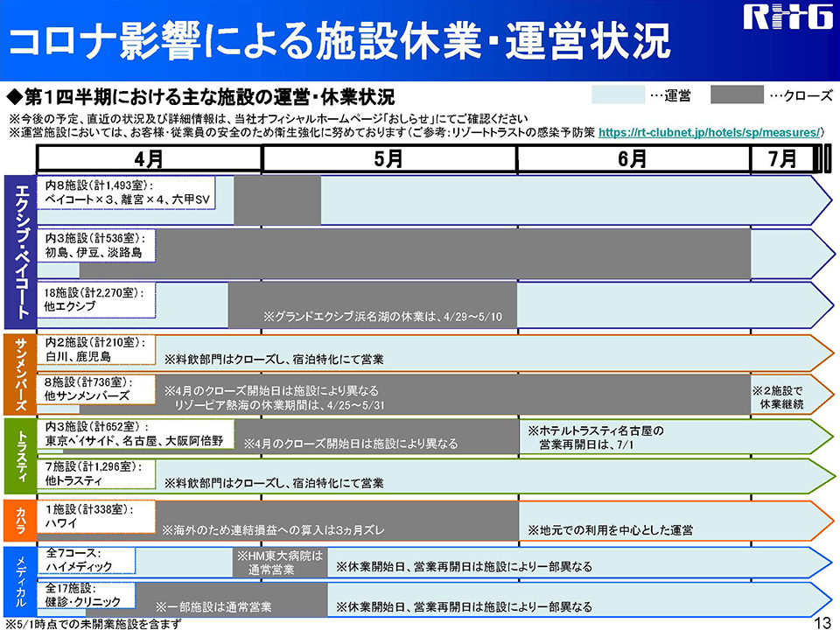840x630 pixels.
Task: Click the page number 13
Action: tap(822, 623)
